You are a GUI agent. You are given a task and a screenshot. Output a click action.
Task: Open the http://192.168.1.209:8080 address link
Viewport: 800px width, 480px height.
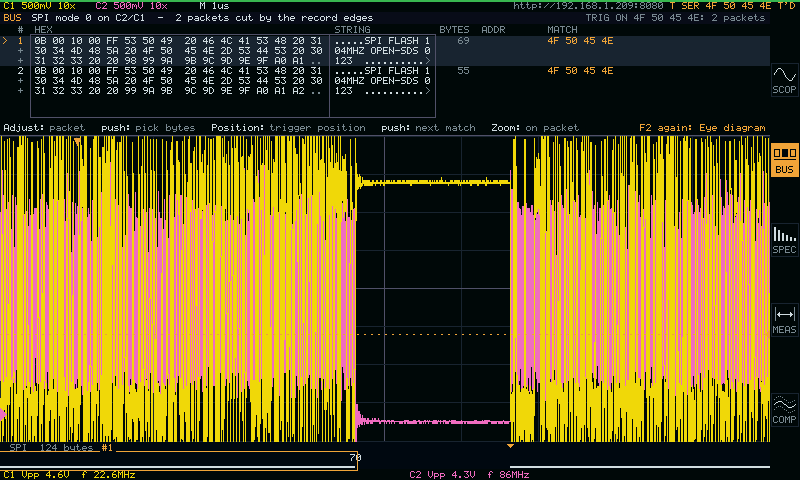click(588, 6)
